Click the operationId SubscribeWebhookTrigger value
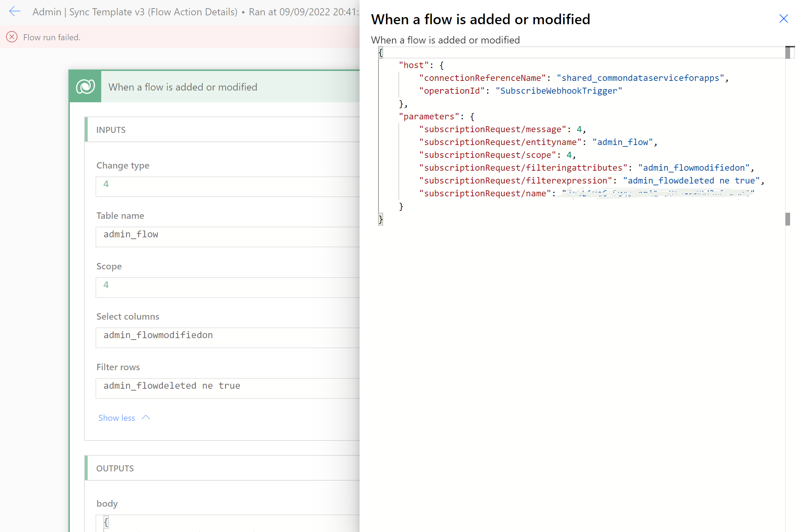Screen dimensions: 799x532 (558, 91)
